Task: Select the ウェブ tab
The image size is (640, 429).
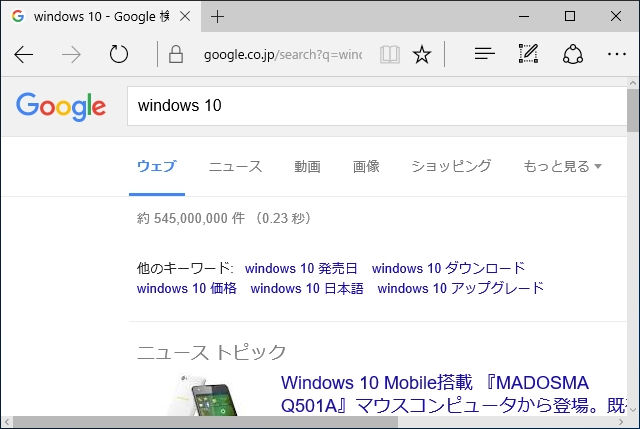Action: 157,167
